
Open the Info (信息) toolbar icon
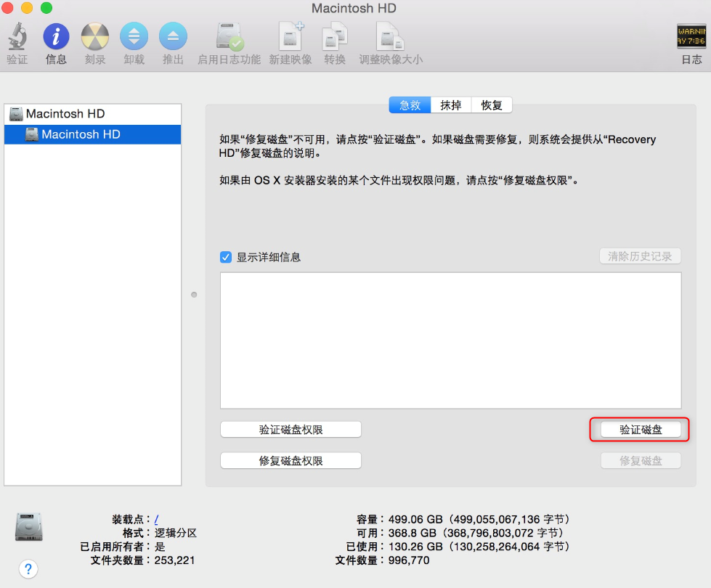pyautogui.click(x=56, y=36)
